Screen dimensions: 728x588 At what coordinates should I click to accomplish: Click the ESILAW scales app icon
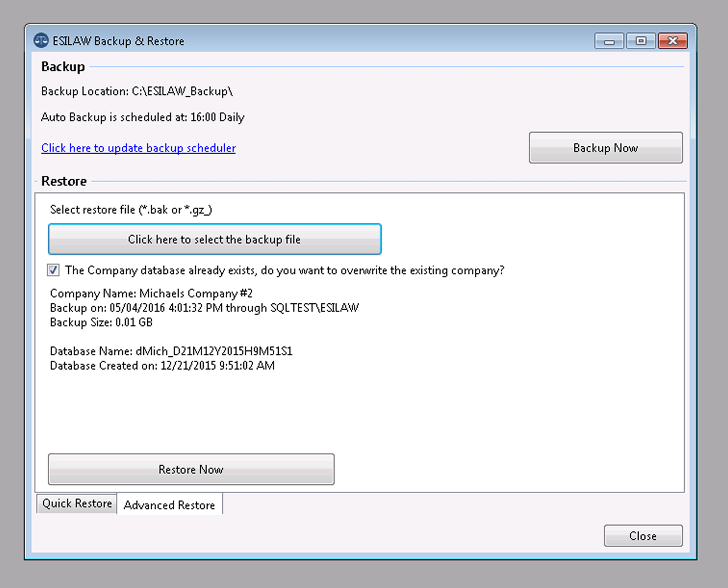pos(41,40)
